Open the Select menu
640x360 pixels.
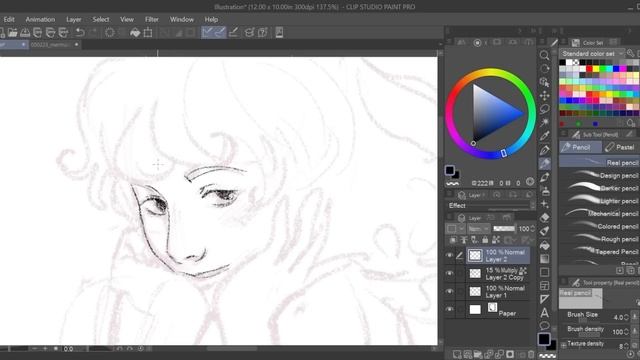pos(100,19)
